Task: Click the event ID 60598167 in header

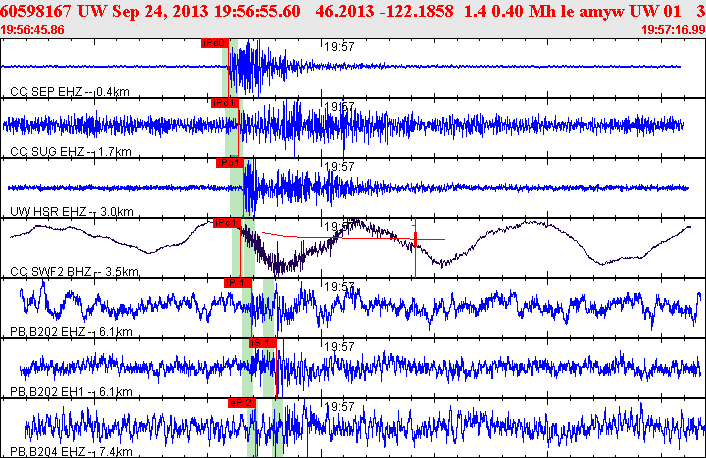Action: click(x=36, y=11)
